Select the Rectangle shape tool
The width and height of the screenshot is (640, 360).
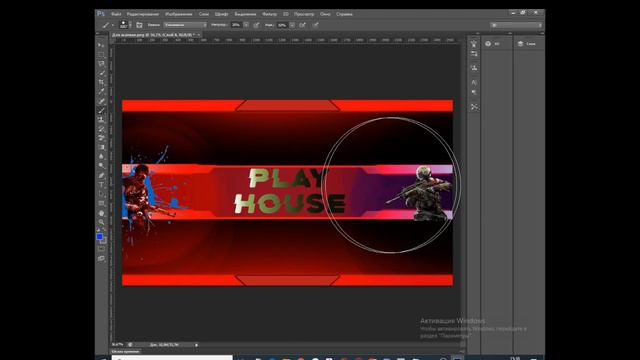101,204
